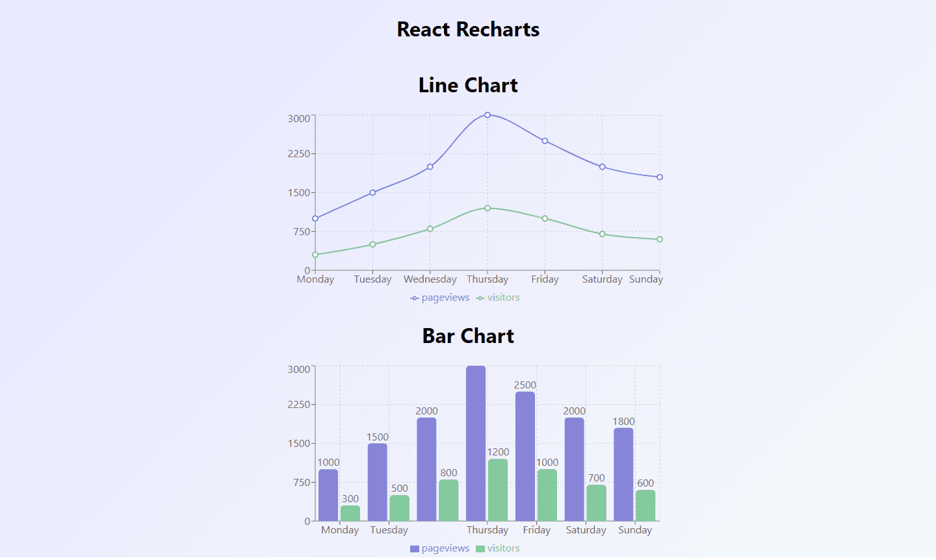The image size is (936, 560).
Task: Click the green Monday visitors bar
Action: (x=350, y=514)
